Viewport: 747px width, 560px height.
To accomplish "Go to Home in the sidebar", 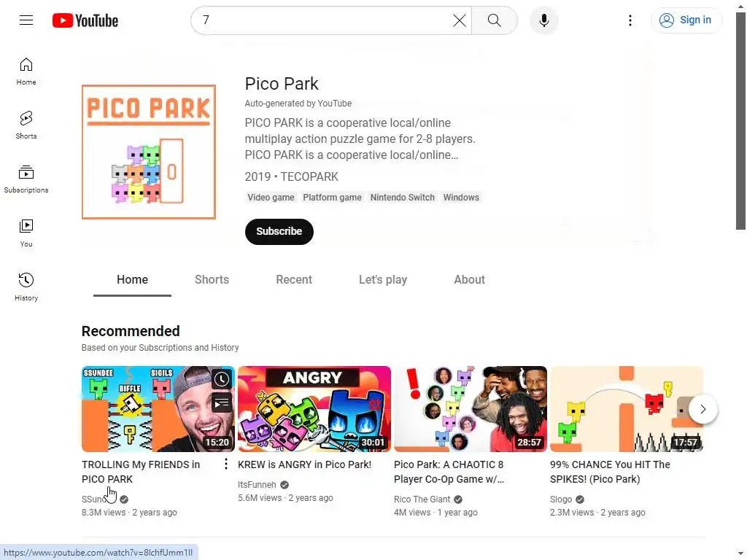I will [26, 71].
